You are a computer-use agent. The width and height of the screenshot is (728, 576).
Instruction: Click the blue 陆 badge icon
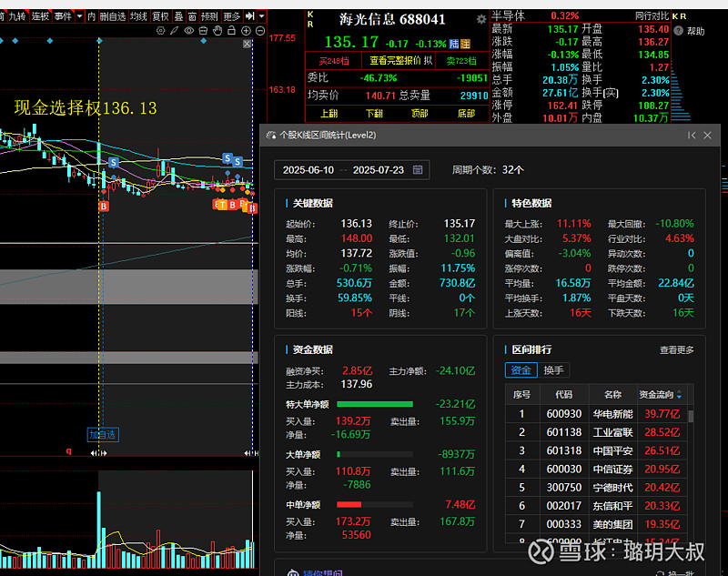(454, 44)
